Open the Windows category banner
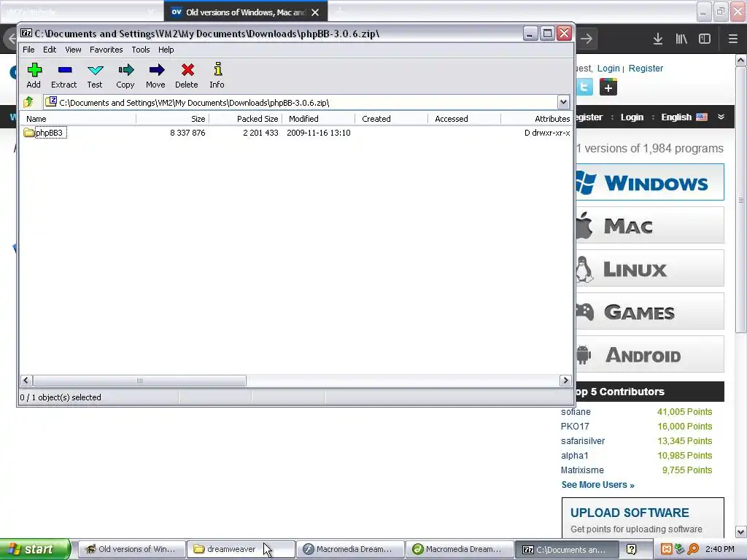The width and height of the screenshot is (747, 560). tap(650, 182)
